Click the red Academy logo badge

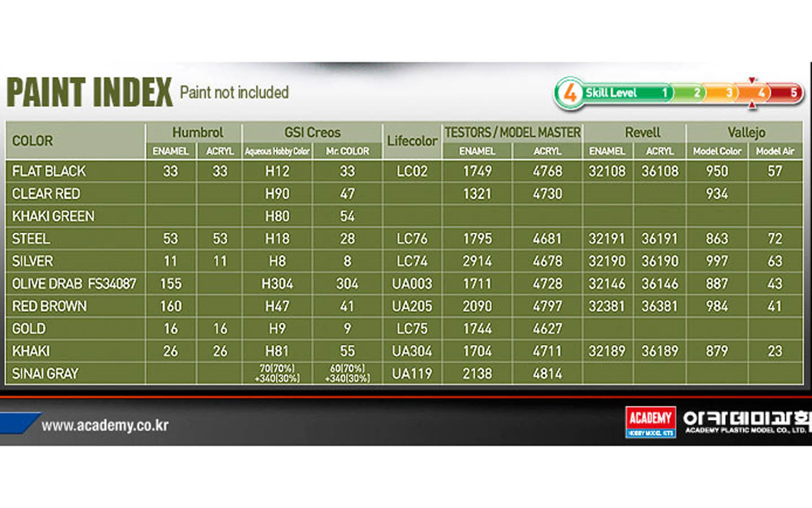coord(650,422)
